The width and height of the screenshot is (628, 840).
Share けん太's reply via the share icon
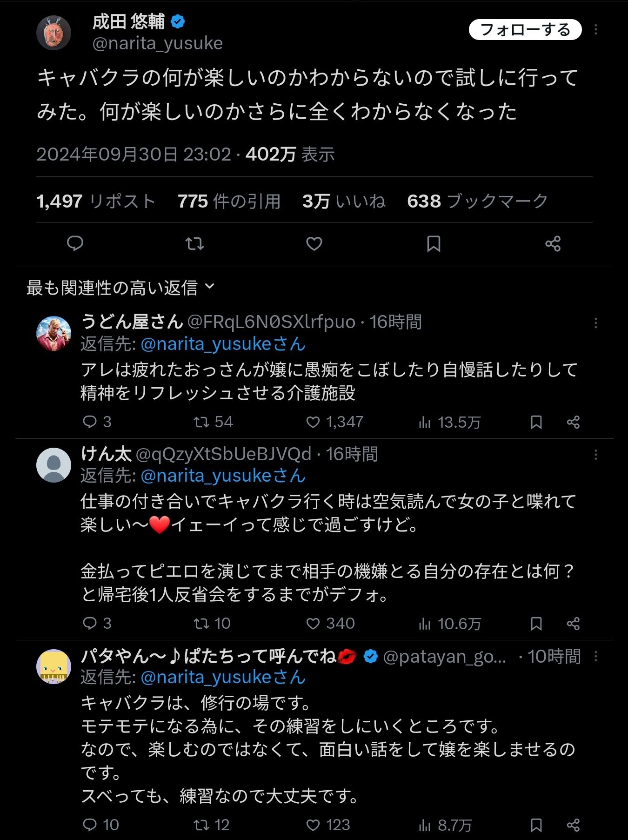click(573, 624)
